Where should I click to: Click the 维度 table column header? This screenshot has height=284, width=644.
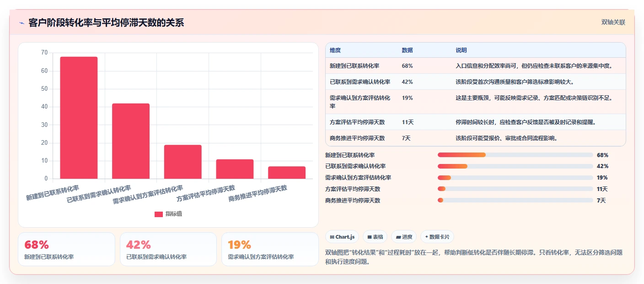[x=335, y=50]
